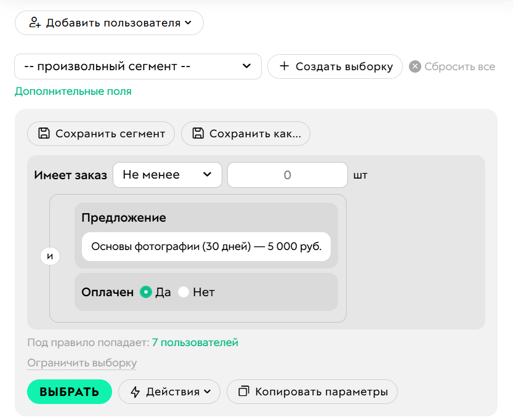Select the "Да" radio button for Оплачен
The width and height of the screenshot is (513, 420).
pyautogui.click(x=145, y=292)
